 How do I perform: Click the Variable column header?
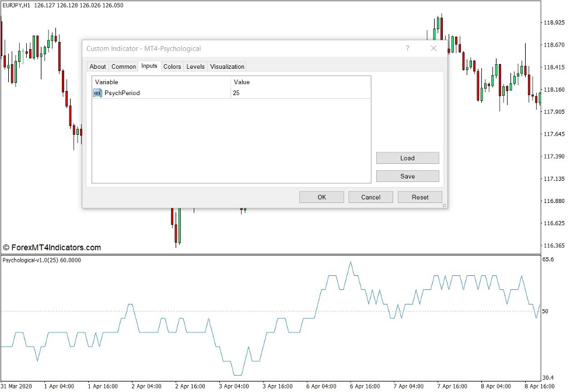[x=161, y=82]
